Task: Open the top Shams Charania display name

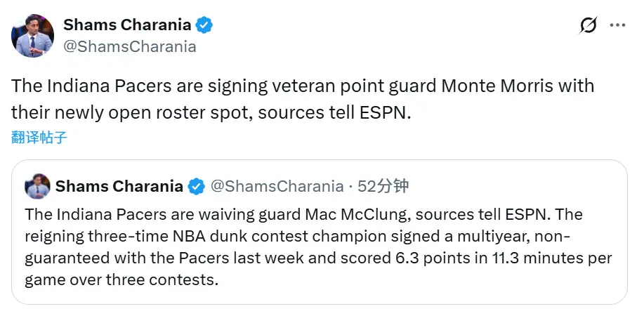Action: coord(127,25)
